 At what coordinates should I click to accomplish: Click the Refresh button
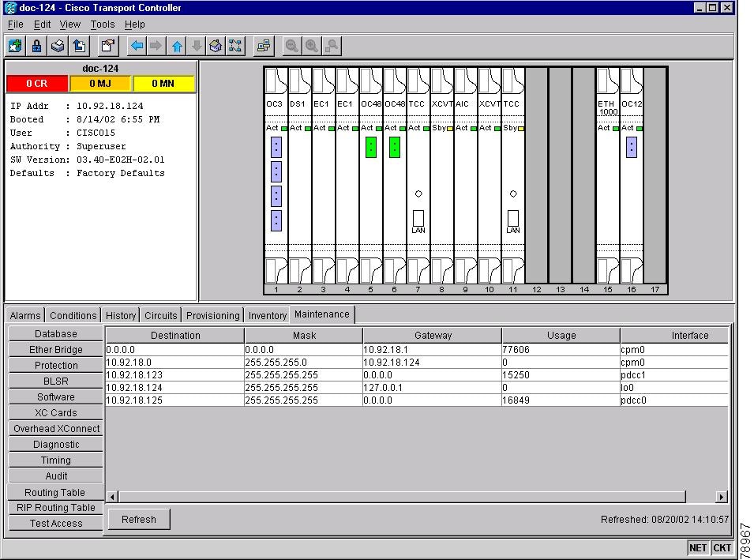coord(139,520)
